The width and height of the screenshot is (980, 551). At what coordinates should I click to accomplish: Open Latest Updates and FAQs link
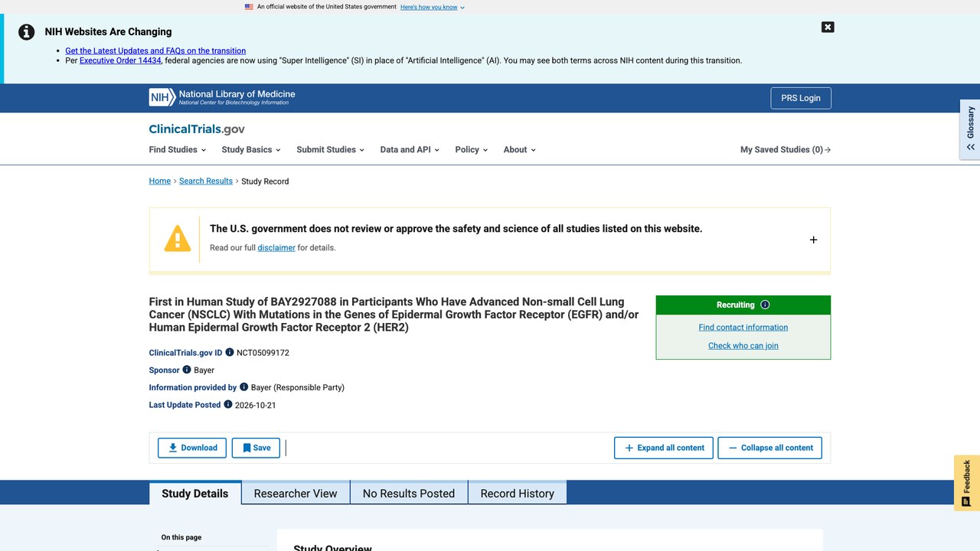[x=155, y=51]
